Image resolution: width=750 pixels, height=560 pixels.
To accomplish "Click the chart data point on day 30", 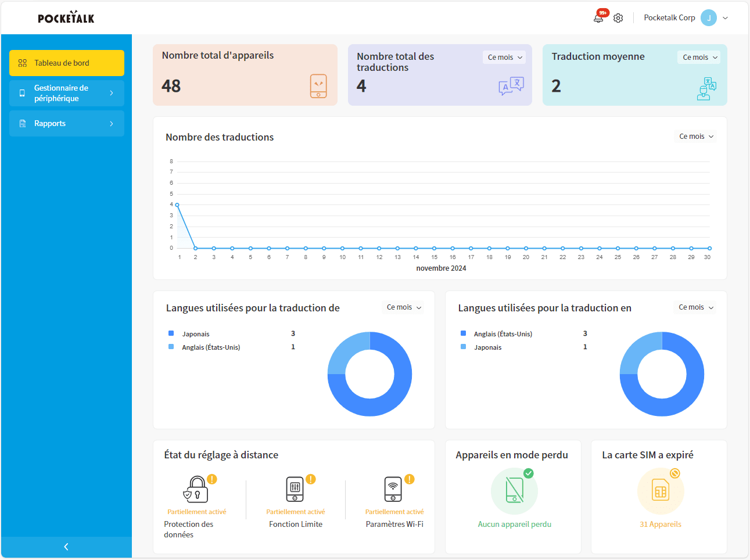I will 709,249.
